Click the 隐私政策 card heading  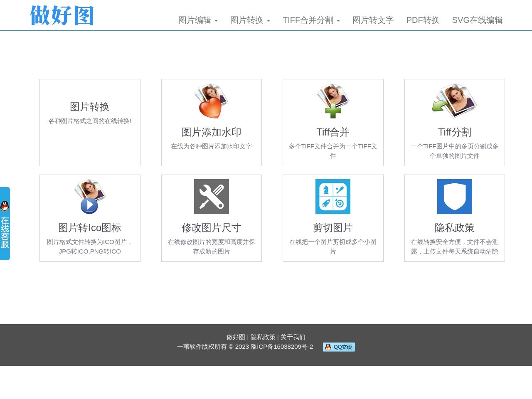click(455, 228)
